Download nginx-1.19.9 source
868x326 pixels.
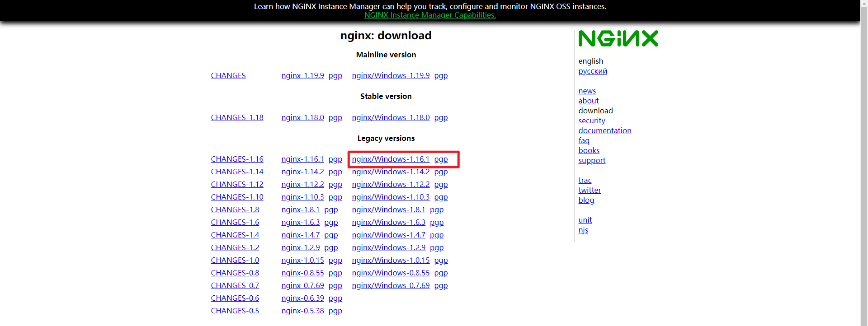click(x=302, y=75)
